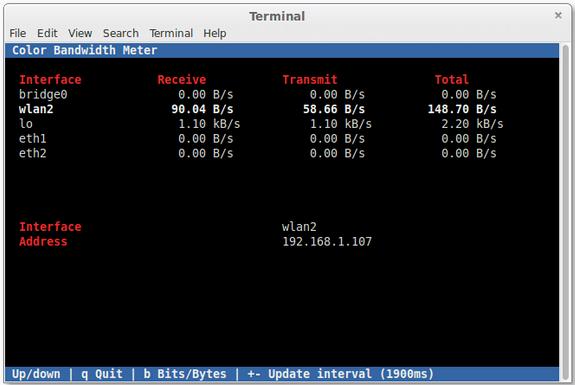Click the b Bits/Bytes hint

185,374
